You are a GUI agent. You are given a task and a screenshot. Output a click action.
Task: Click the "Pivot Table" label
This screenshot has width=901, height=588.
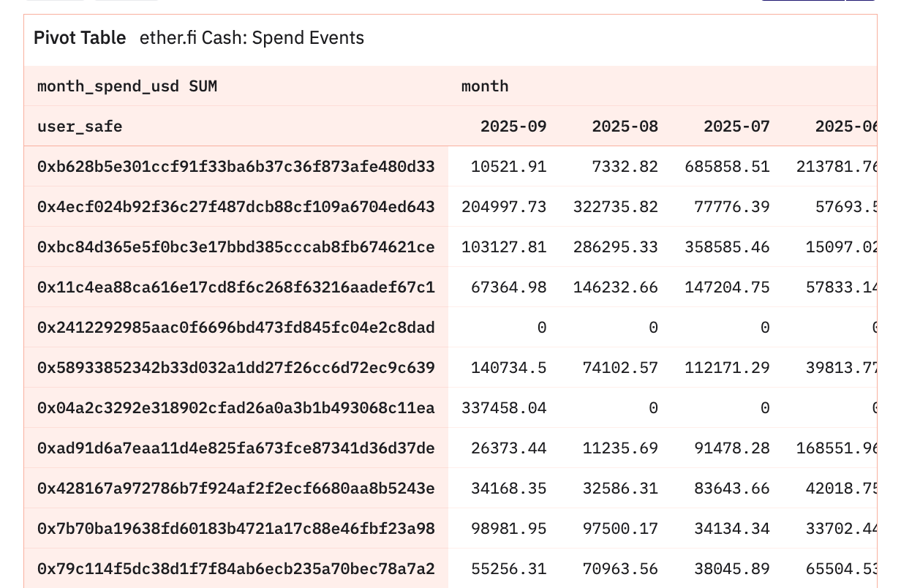click(x=80, y=38)
